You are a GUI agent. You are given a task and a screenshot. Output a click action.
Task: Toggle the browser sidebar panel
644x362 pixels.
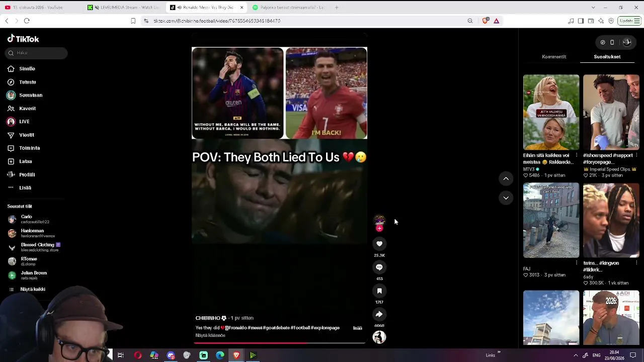[581, 21]
